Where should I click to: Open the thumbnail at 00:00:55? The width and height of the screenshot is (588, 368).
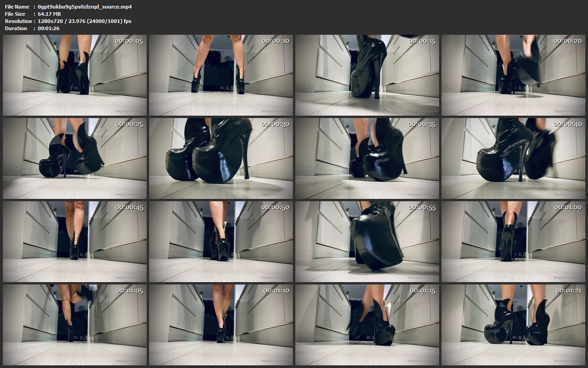coord(367,242)
